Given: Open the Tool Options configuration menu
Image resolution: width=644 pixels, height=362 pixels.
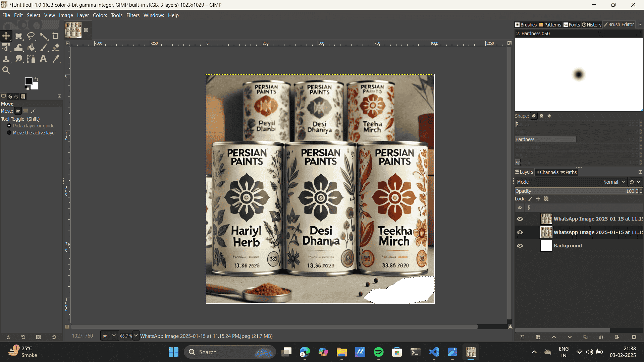Looking at the screenshot, I should 59,96.
